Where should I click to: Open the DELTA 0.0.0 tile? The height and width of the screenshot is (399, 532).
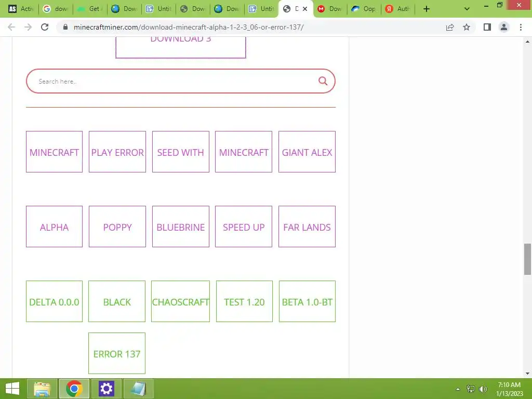point(54,301)
